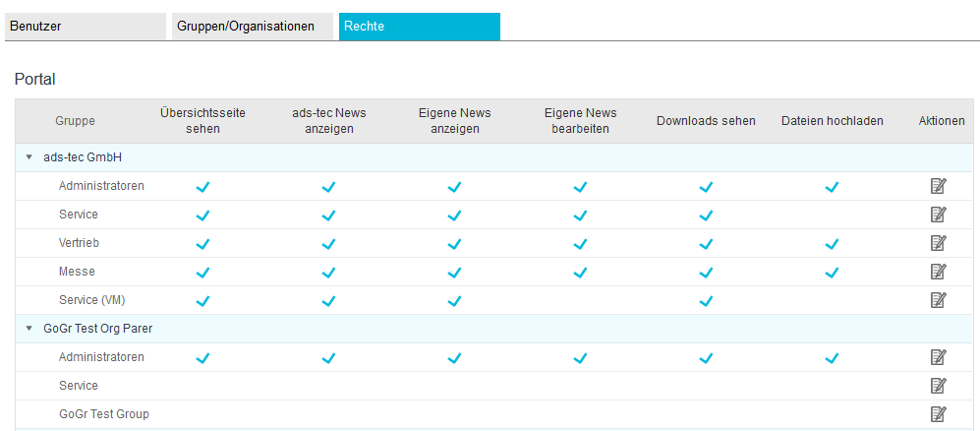This screenshot has width=980, height=431.
Task: Click the Aktionen column header
Action: pos(942,121)
